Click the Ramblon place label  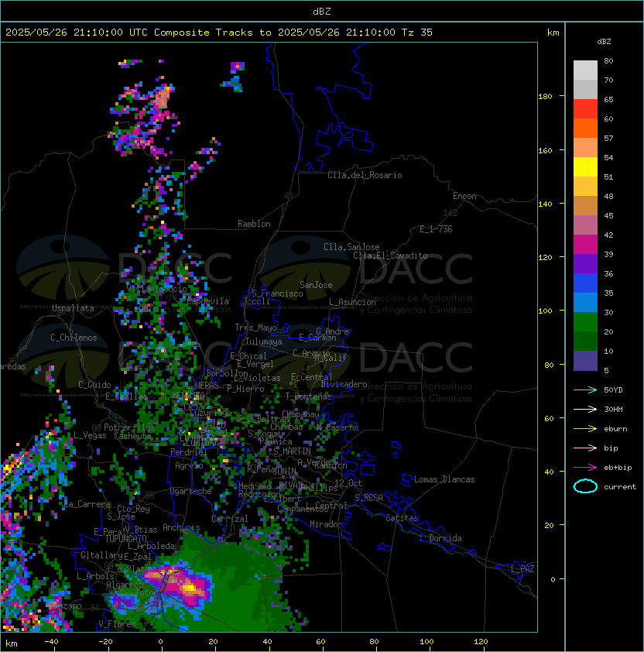click(x=254, y=224)
